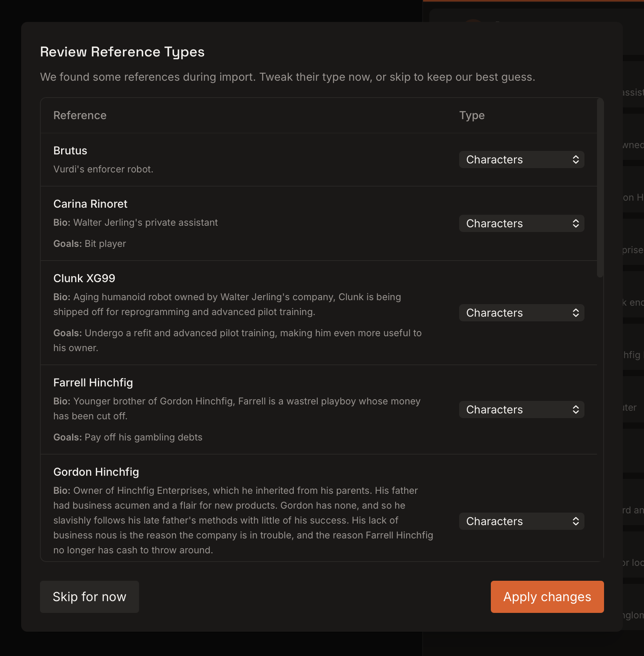Viewport: 644px width, 656px height.
Task: Click the Apply changes button
Action: tap(546, 596)
